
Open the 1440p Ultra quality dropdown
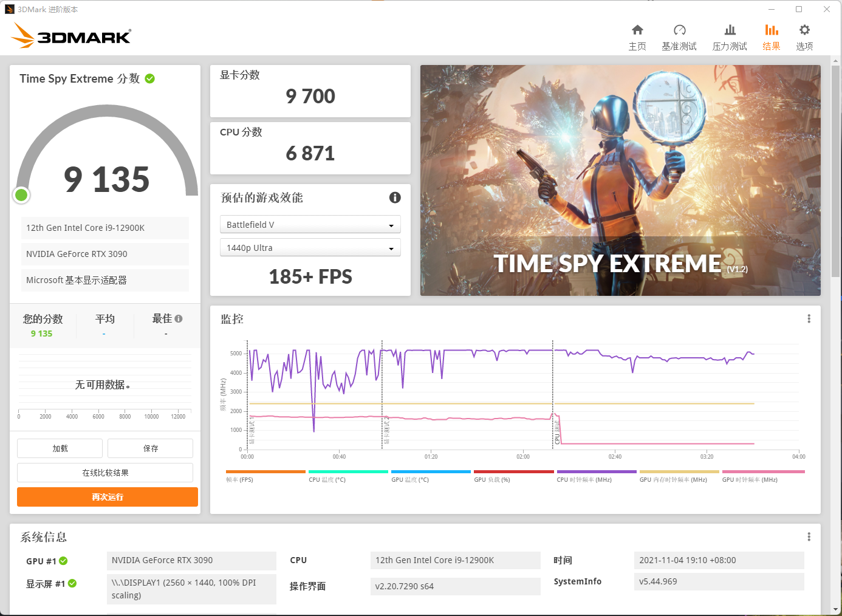(x=310, y=247)
